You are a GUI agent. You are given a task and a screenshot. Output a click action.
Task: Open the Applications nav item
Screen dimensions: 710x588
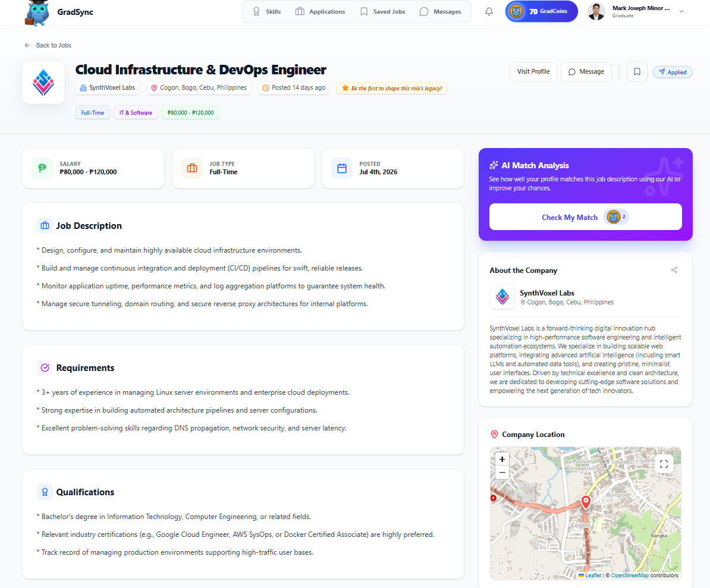(320, 12)
